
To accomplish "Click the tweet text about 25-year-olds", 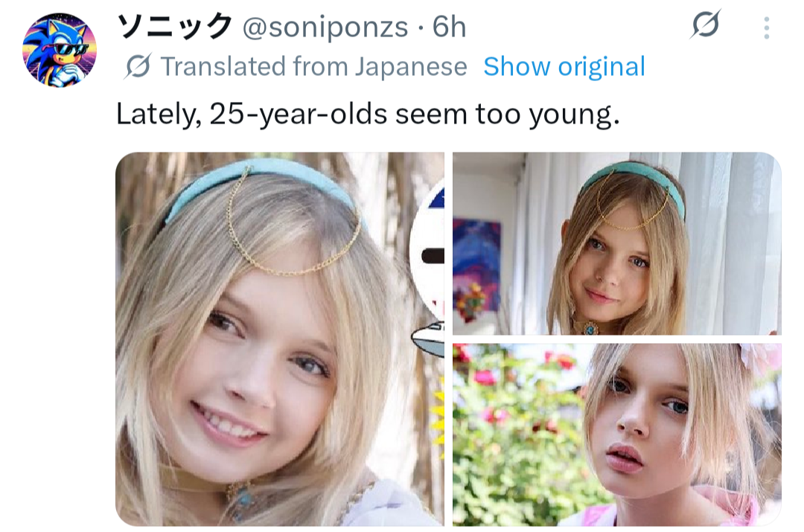I will (368, 115).
